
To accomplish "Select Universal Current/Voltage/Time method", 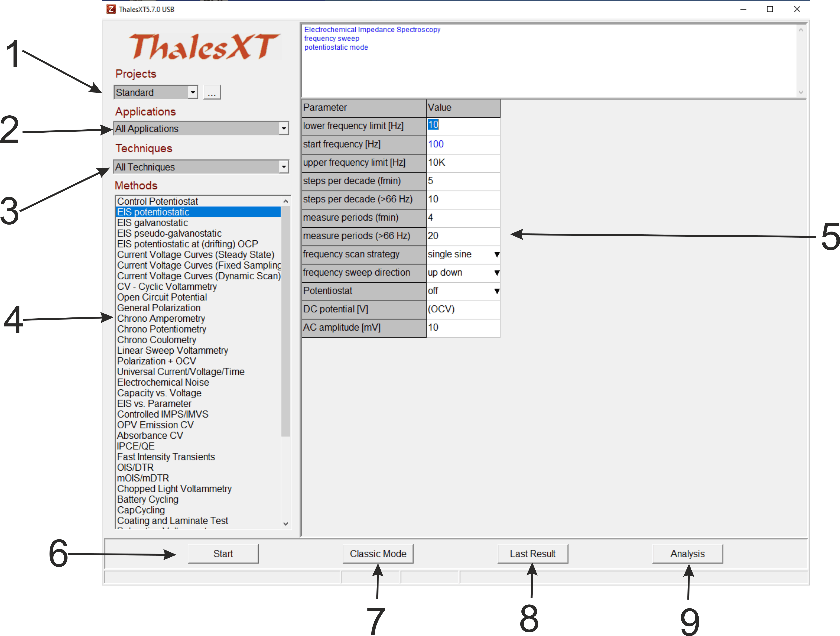I will point(198,372).
